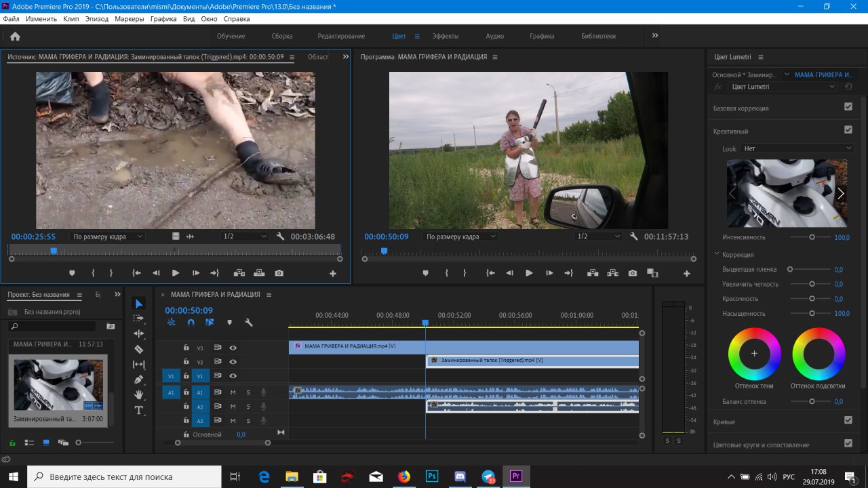Viewport: 868px width, 488px height.
Task: Select the Hand tool
Action: pos(139,394)
